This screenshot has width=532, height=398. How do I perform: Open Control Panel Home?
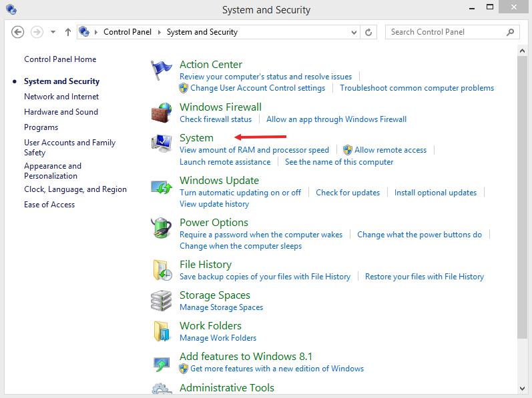pos(60,59)
